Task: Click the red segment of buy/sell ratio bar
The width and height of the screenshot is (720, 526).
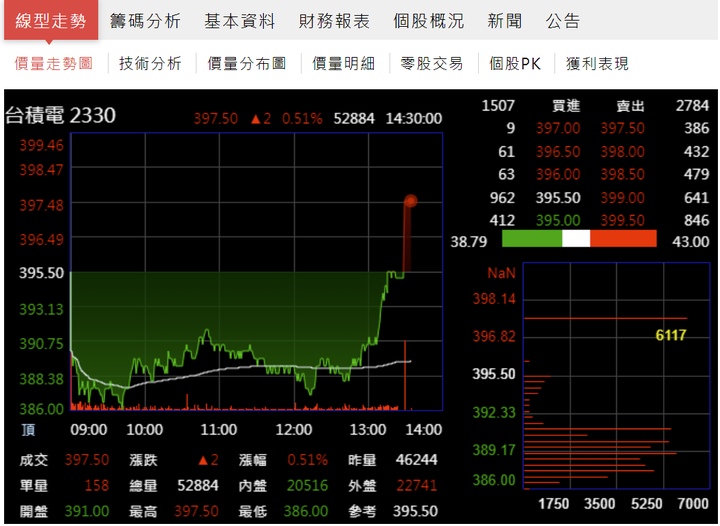Action: tap(623, 239)
